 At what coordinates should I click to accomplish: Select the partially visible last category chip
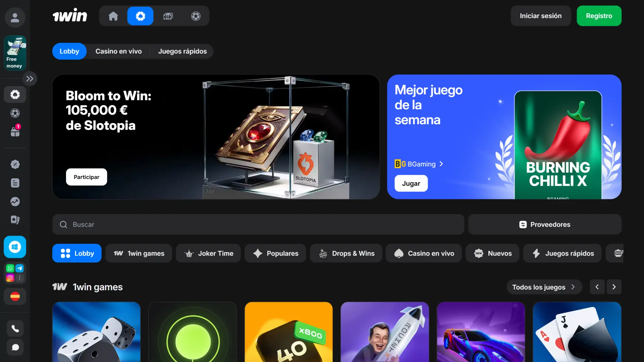pyautogui.click(x=615, y=253)
